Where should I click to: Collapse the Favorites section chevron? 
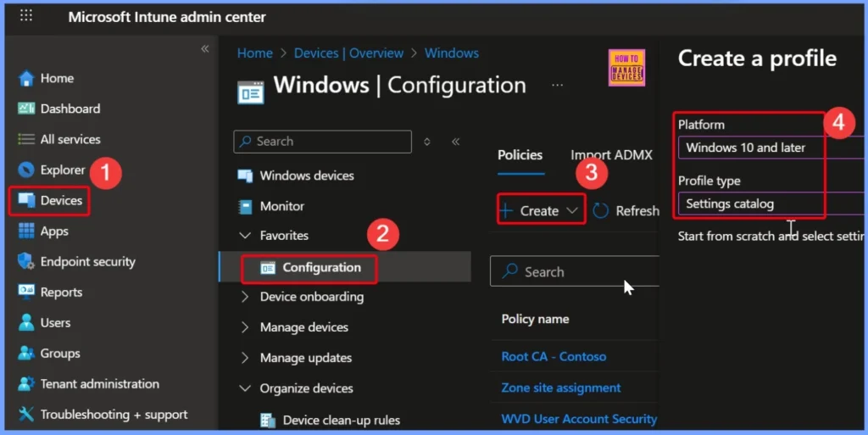click(x=245, y=236)
